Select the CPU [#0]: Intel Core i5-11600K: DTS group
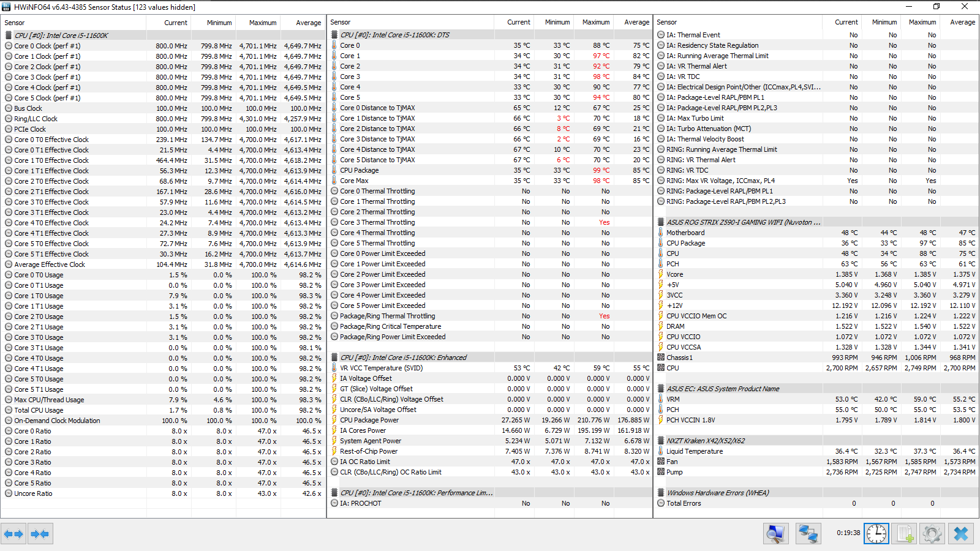 pyautogui.click(x=490, y=35)
